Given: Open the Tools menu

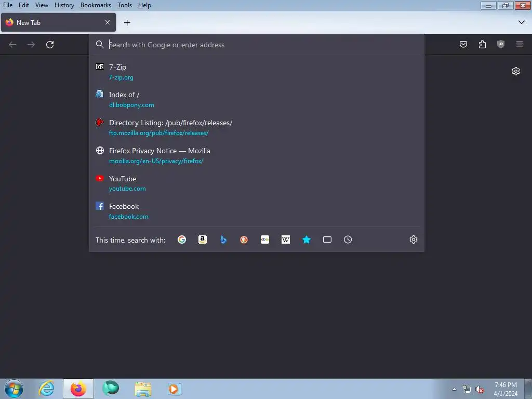Looking at the screenshot, I should [x=125, y=5].
